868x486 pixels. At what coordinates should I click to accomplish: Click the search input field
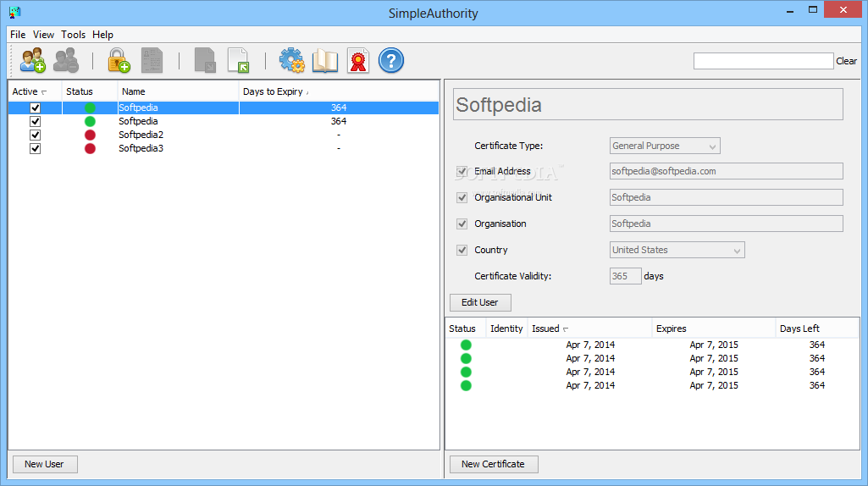[x=763, y=61]
